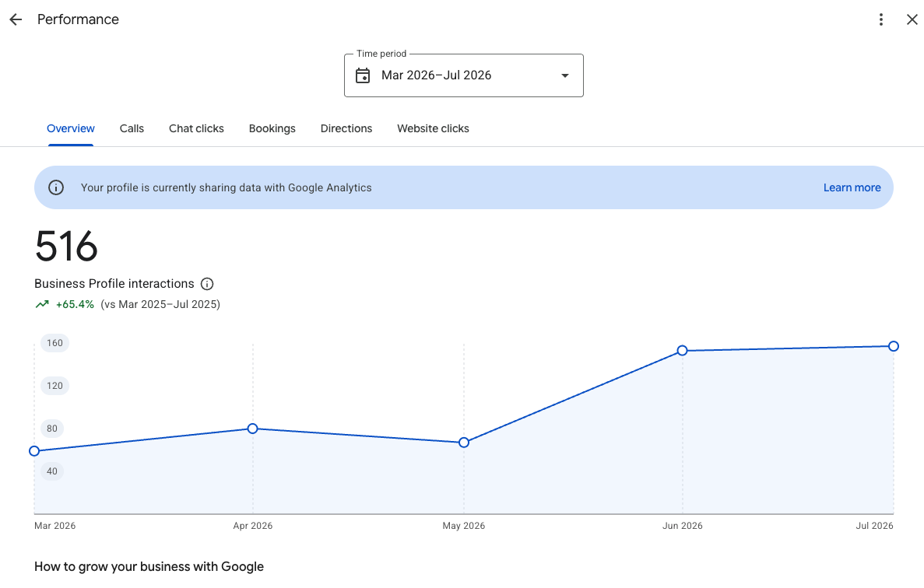
Task: Click the 40 y-axis label
Action: tap(52, 471)
